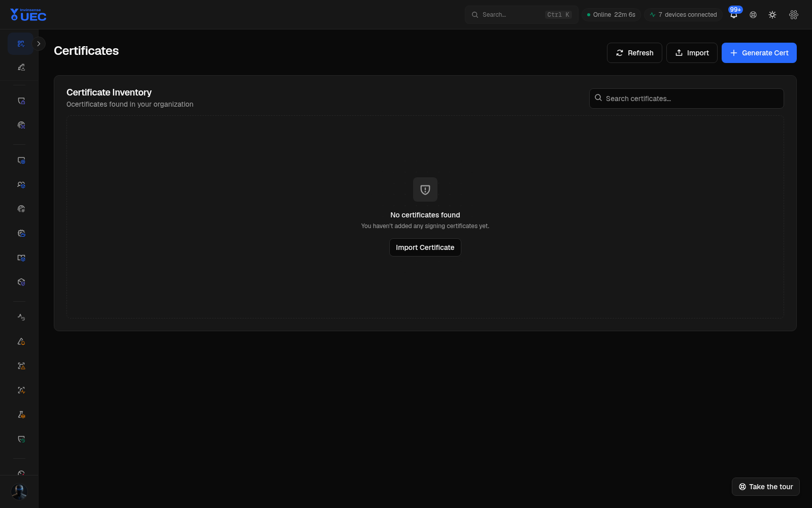Open the chip with folder sidebar icon
The width and height of the screenshot is (812, 508).
[x=21, y=233]
